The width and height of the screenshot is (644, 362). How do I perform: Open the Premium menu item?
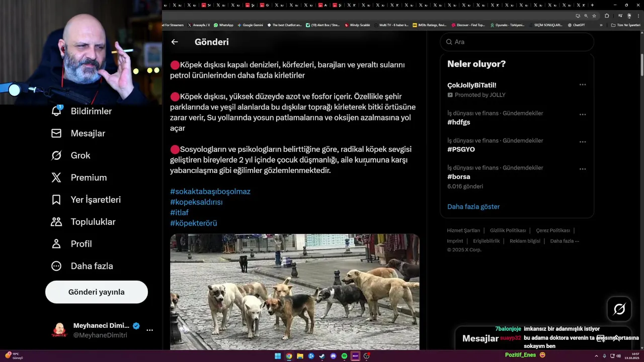(79, 177)
